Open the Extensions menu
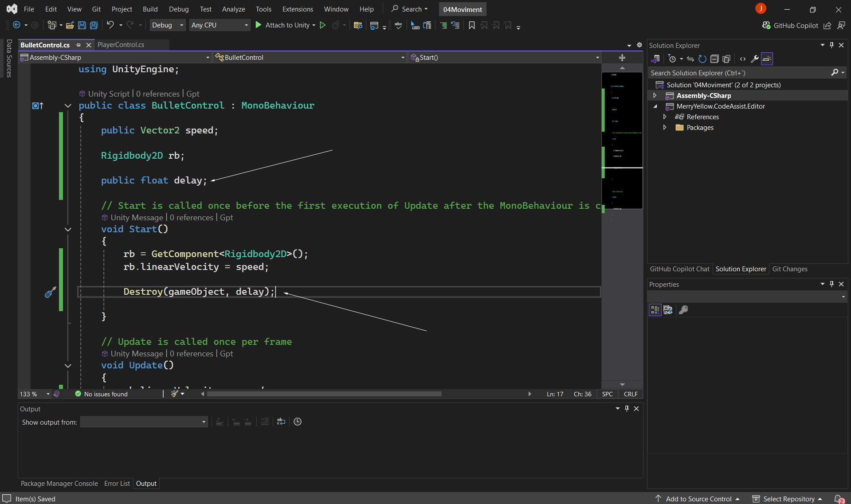This screenshot has height=504, width=851. [297, 9]
